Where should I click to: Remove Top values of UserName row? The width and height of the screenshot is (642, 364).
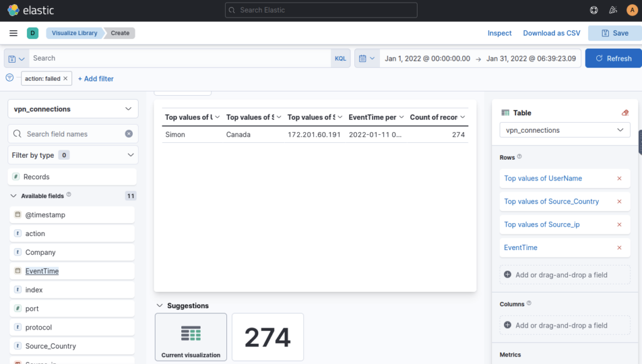[x=619, y=179]
